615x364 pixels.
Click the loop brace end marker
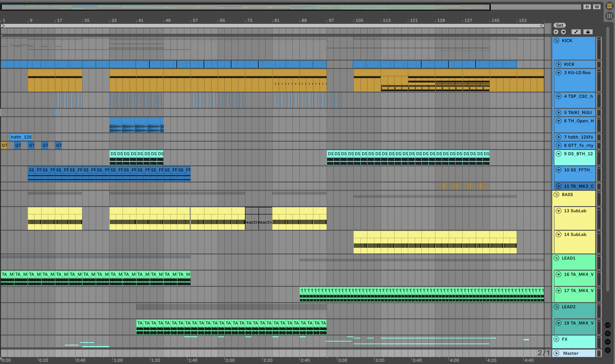point(542,25)
